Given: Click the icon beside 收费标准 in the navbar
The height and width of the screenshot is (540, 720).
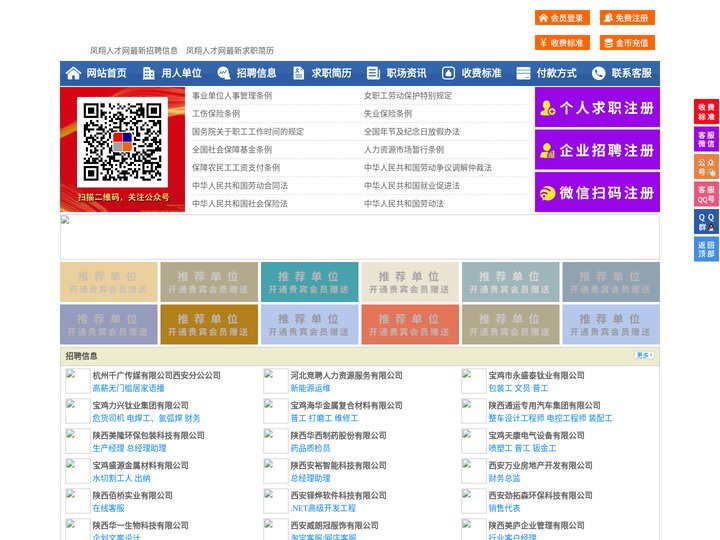Looking at the screenshot, I should coord(448,73).
